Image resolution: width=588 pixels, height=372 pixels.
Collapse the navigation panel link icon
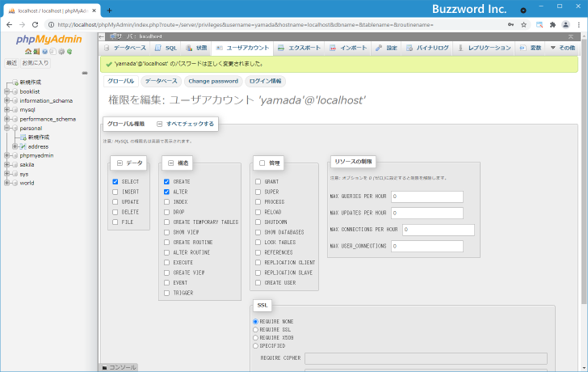(85, 73)
